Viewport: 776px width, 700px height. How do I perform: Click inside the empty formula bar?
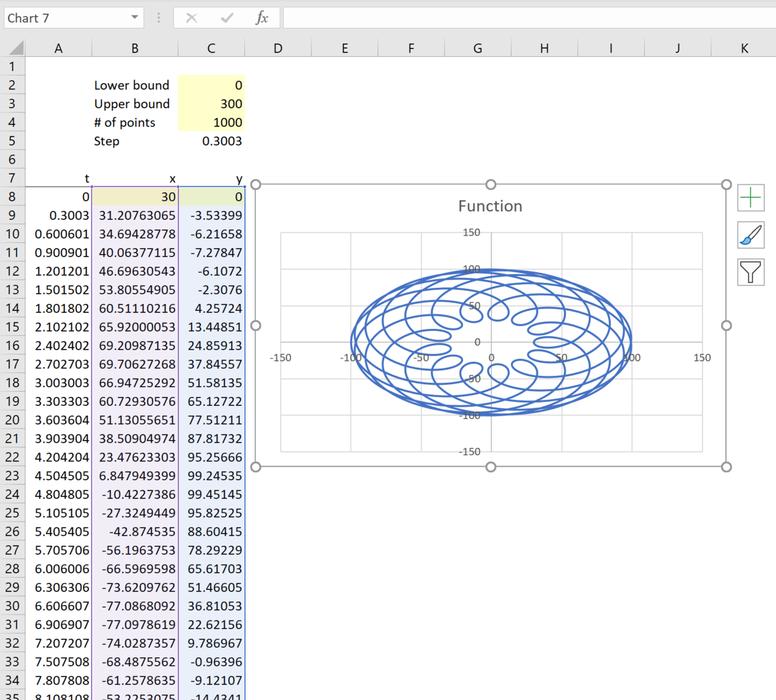453,17
